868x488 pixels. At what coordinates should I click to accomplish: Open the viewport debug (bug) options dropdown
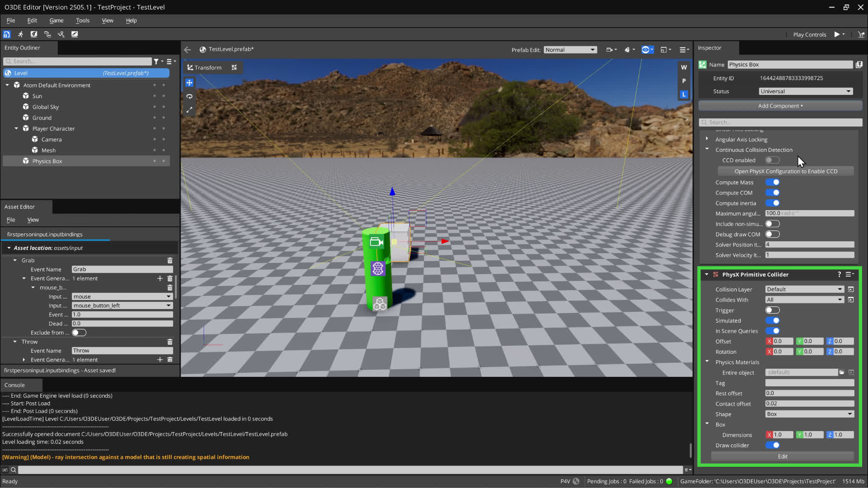[629, 50]
